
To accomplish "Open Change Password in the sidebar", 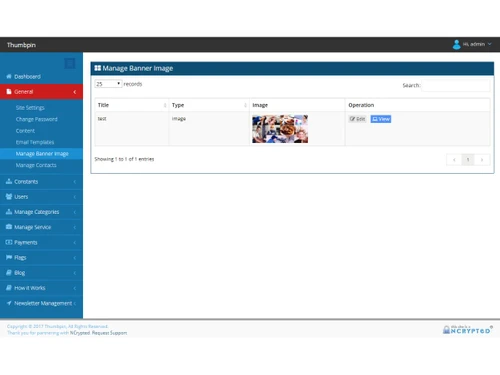I will coord(36,119).
